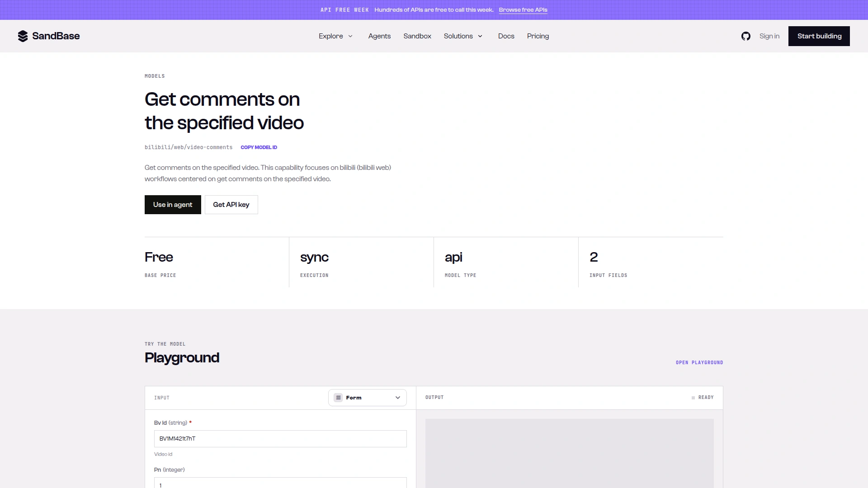Open the Sandbox nav item

(x=417, y=36)
